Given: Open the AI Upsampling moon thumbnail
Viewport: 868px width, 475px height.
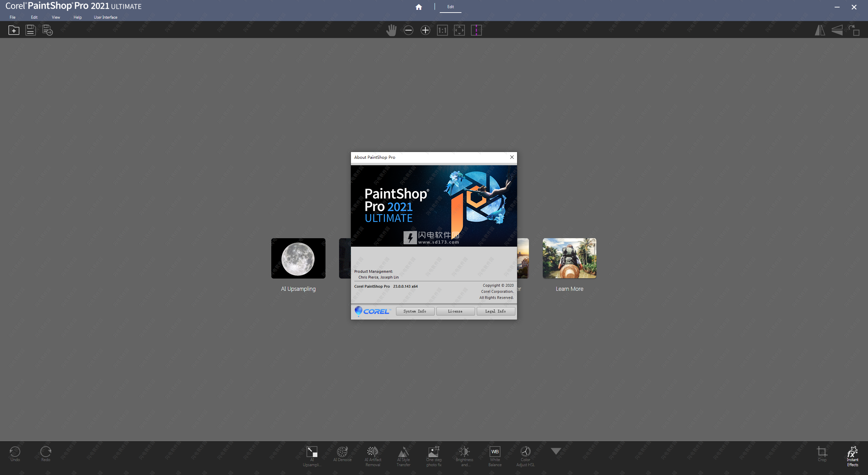Looking at the screenshot, I should click(x=298, y=258).
